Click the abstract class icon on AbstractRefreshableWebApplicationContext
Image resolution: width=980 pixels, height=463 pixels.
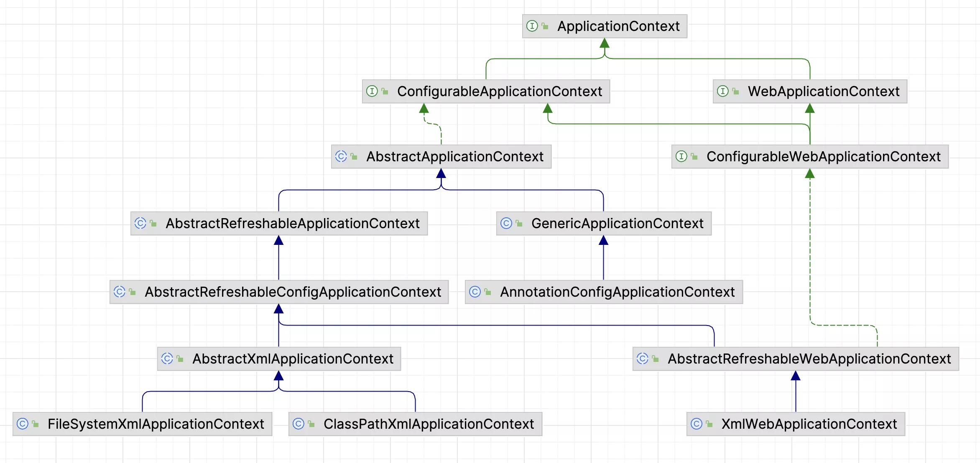coord(642,359)
